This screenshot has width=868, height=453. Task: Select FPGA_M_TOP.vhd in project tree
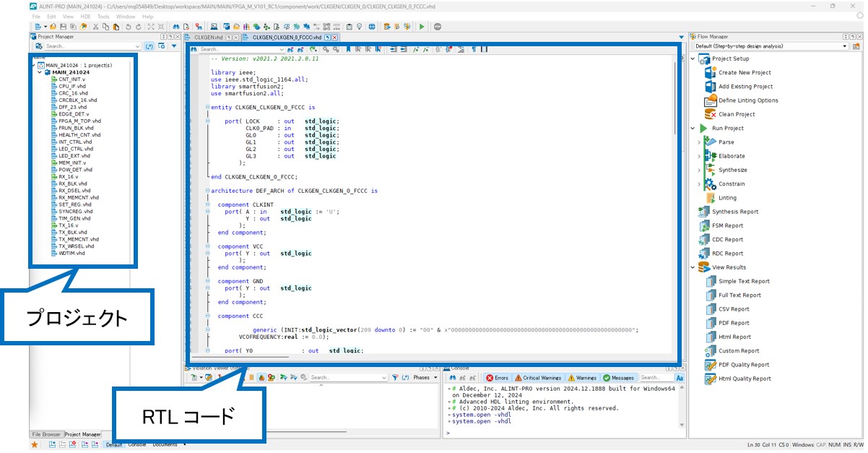(79, 121)
